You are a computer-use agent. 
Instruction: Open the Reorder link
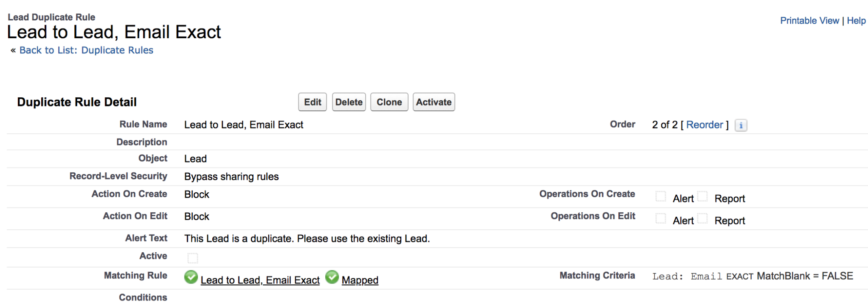coord(705,125)
